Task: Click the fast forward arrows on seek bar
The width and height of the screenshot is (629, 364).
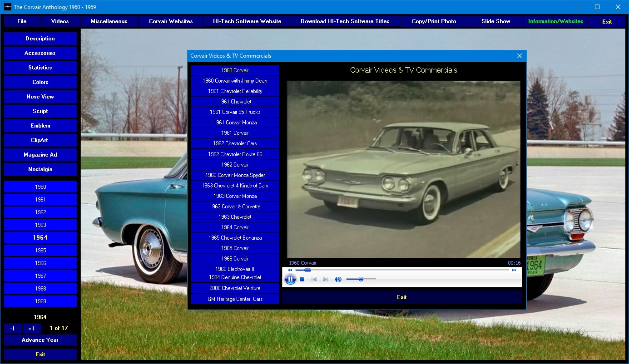Action: [x=514, y=270]
